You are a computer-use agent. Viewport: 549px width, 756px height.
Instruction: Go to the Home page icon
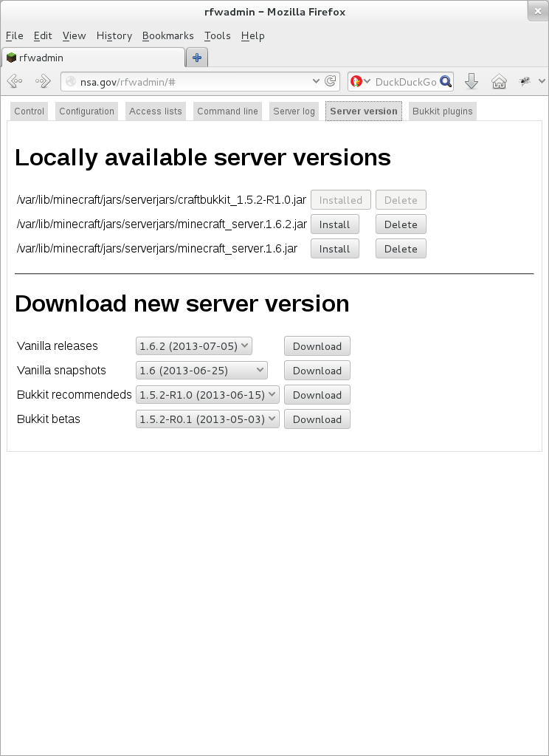(x=499, y=81)
